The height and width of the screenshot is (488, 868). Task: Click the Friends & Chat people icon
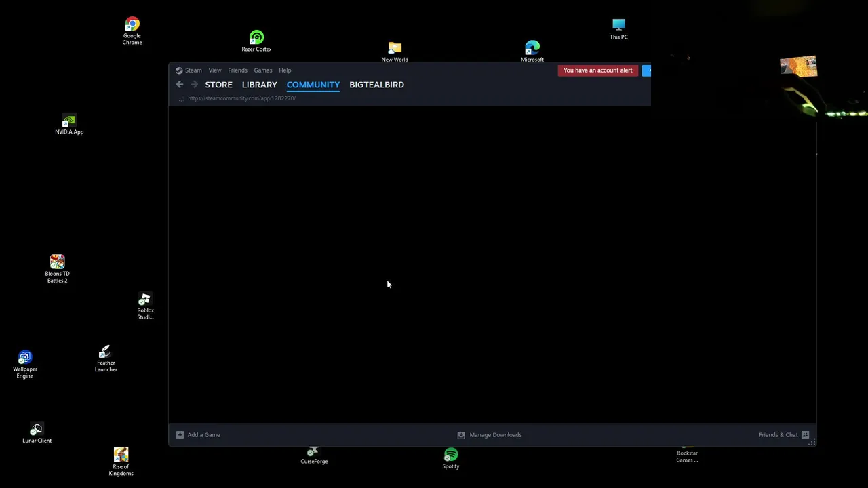click(x=805, y=435)
